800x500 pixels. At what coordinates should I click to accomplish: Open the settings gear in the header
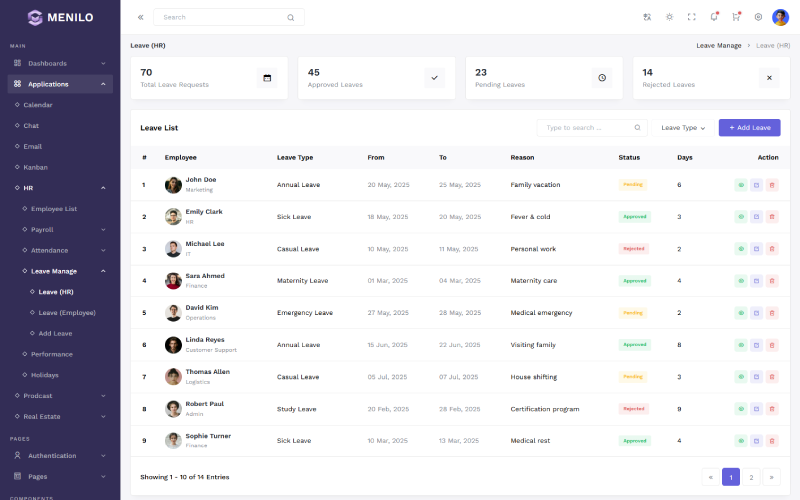pyautogui.click(x=758, y=17)
